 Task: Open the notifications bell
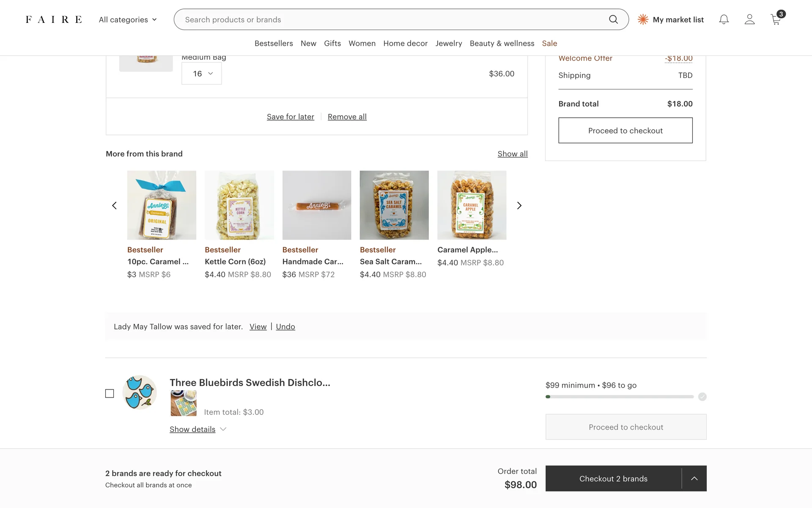tap(724, 19)
